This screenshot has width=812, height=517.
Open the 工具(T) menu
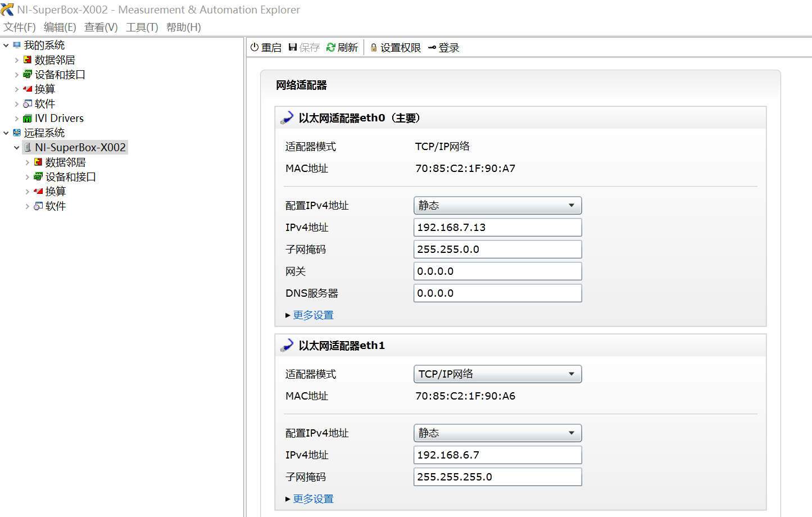[142, 26]
